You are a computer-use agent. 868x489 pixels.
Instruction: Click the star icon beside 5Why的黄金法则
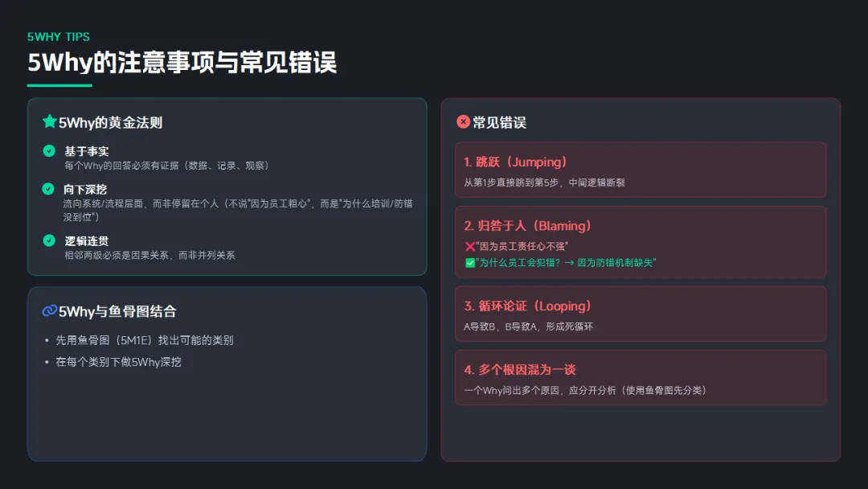coord(50,122)
